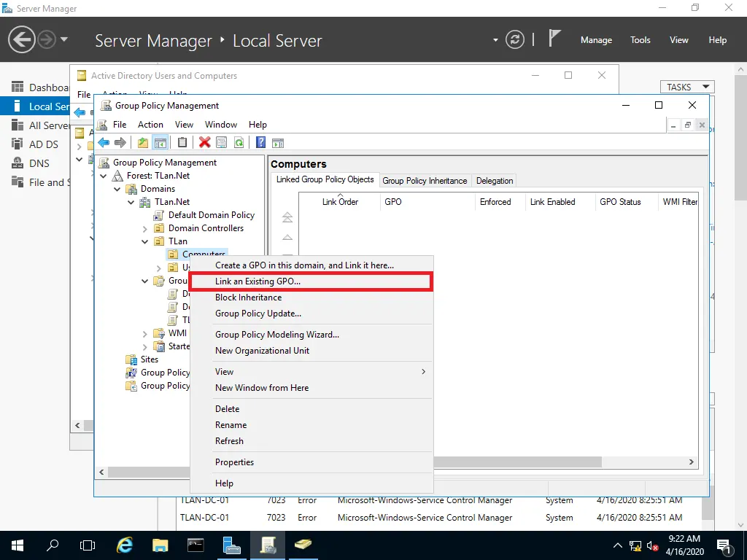
Task: Open DNS in the sidebar
Action: point(35,163)
